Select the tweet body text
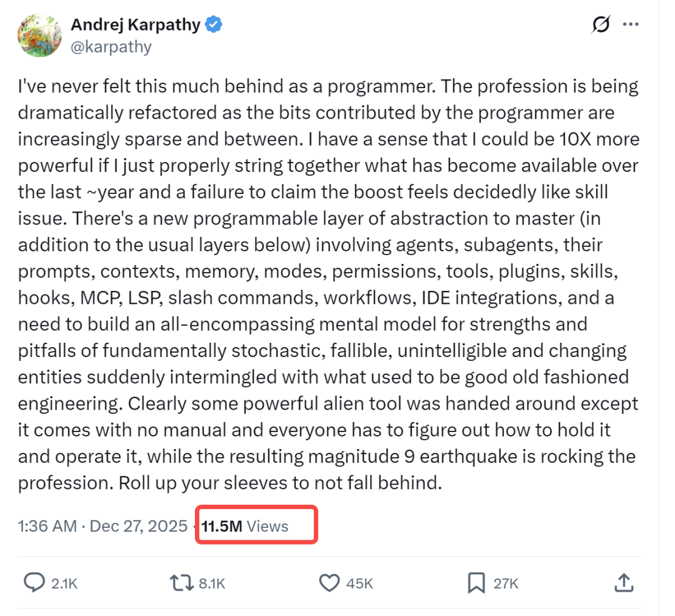The width and height of the screenshot is (675, 616). 325,285
